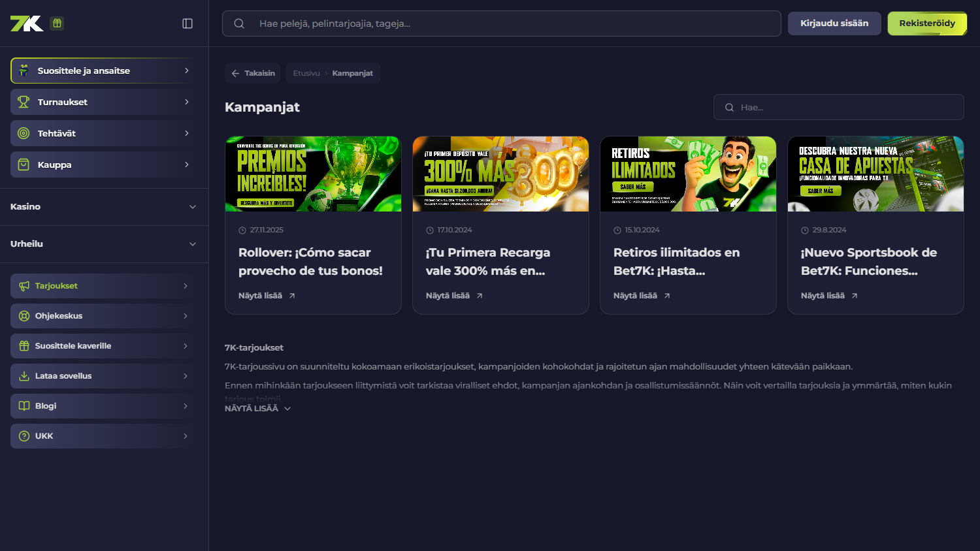Expand the Kasino section chevron
Viewport: 980px width, 551px height.
193,207
